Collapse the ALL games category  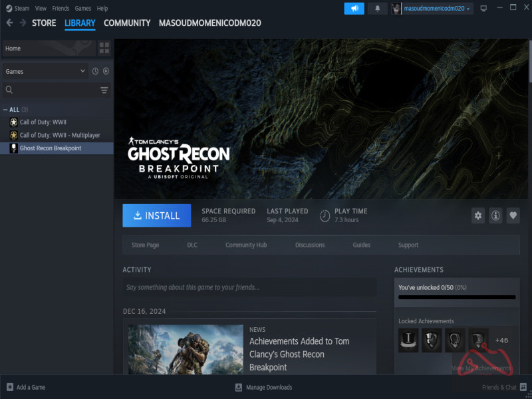coord(5,109)
